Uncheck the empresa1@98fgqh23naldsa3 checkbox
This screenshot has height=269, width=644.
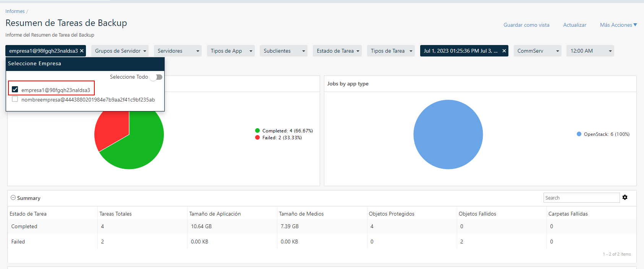[15, 89]
